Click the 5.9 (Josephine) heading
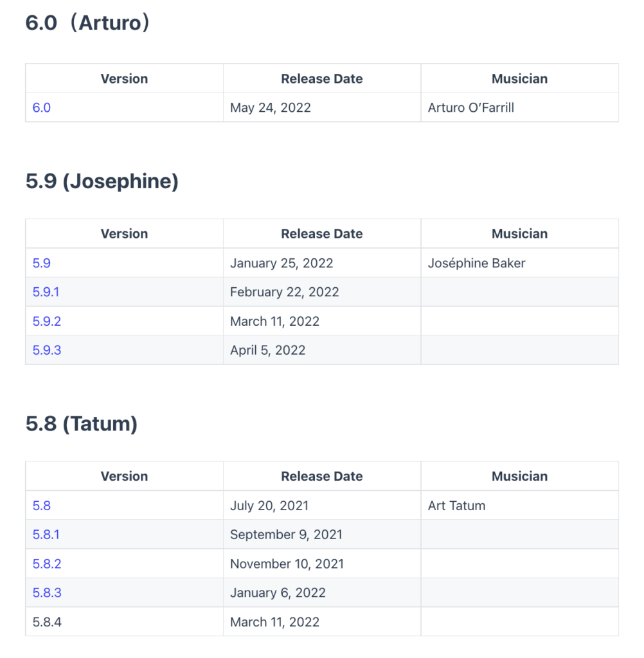Image resolution: width=644 pixels, height=658 pixels. point(102,181)
